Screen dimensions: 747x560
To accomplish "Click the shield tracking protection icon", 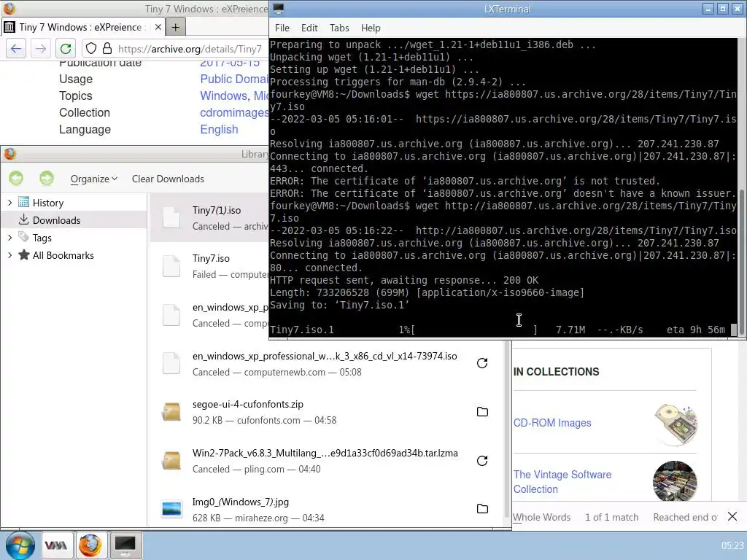I will pyautogui.click(x=91, y=49).
